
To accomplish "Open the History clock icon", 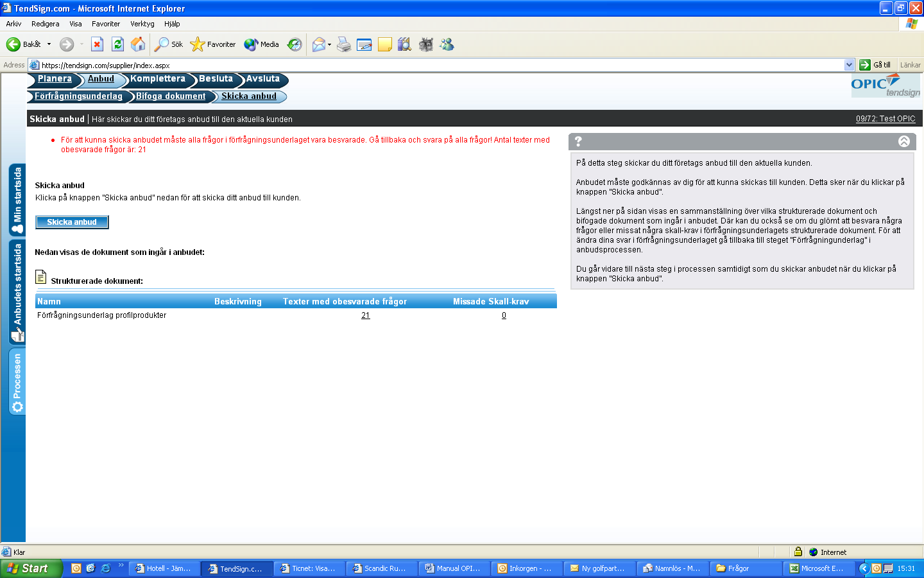I will (x=295, y=44).
